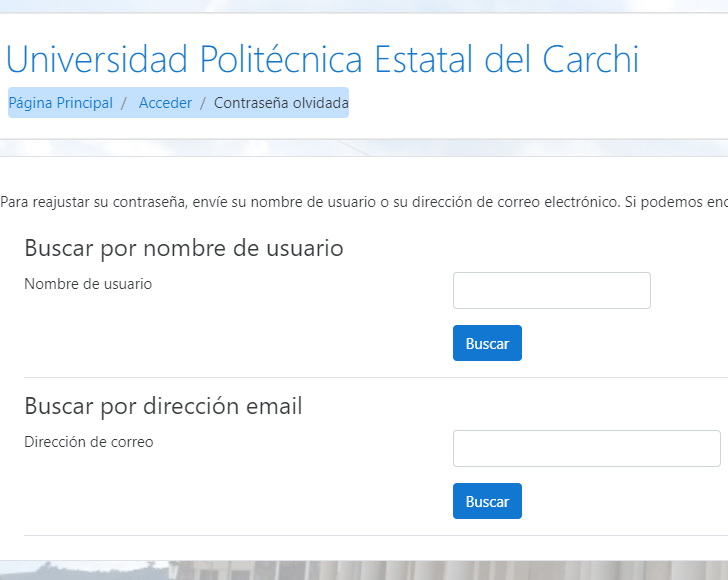728x580 pixels.
Task: Click the 'Nombre de usuario' field label
Action: click(x=88, y=284)
